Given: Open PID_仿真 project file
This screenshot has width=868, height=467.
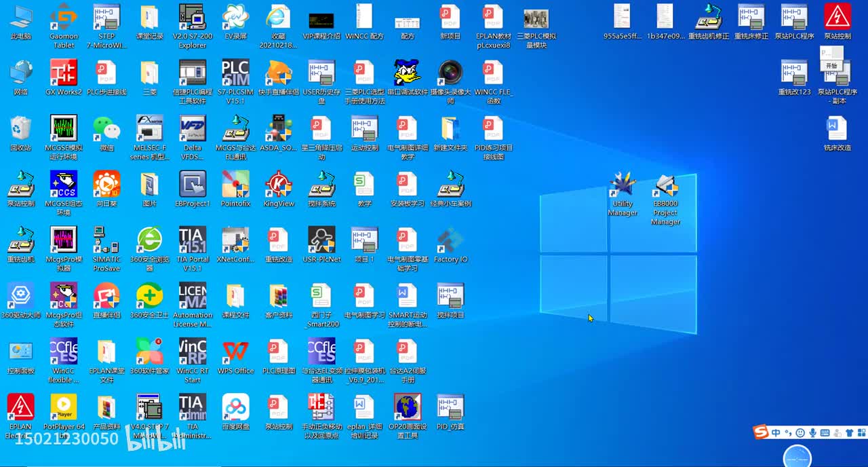Looking at the screenshot, I should [x=451, y=411].
